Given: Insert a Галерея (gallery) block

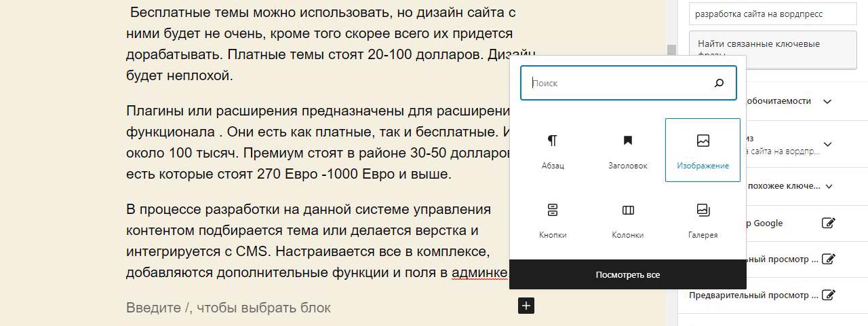Looking at the screenshot, I should [x=703, y=219].
